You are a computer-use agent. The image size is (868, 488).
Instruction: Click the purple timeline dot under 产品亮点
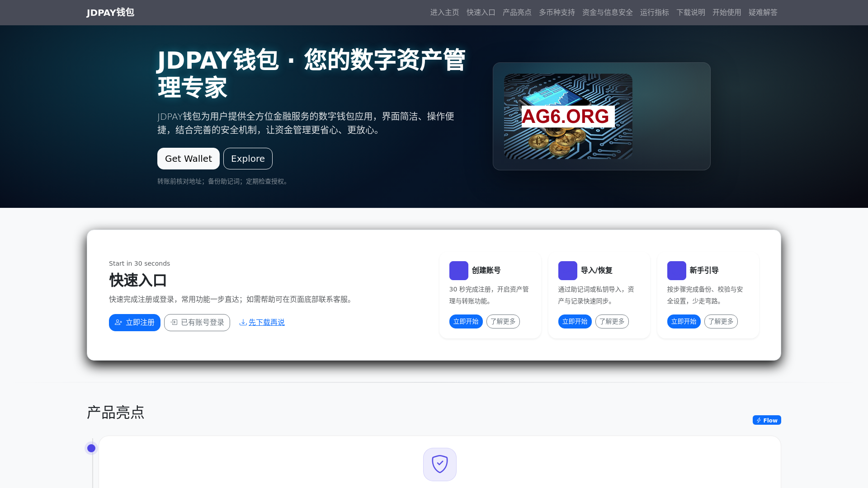click(91, 448)
